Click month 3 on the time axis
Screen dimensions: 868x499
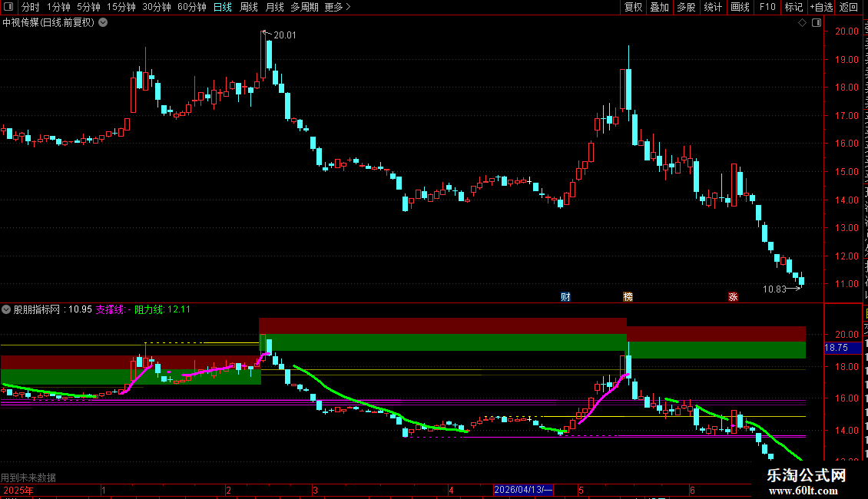pos(315,490)
